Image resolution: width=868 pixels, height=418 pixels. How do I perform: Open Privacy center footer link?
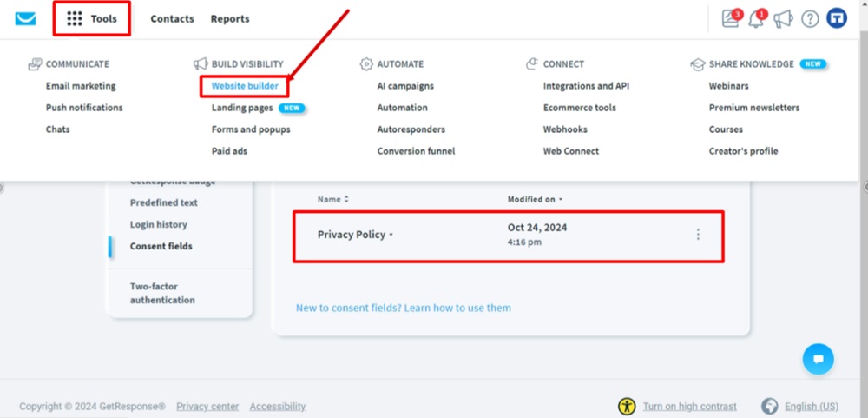(x=207, y=407)
